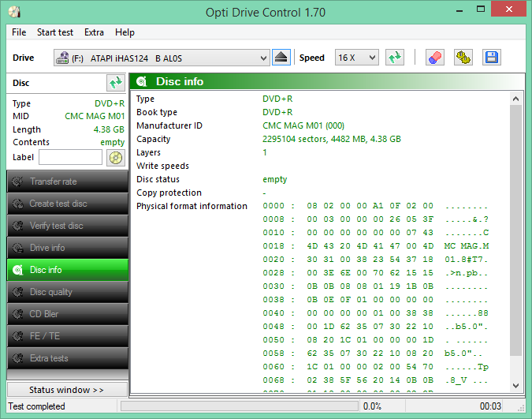This screenshot has width=532, height=419.
Task: Open the app icon in title bar
Action: coord(15,12)
